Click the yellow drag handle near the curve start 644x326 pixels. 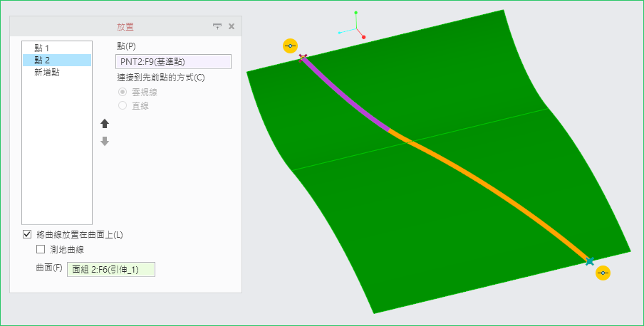click(x=290, y=46)
